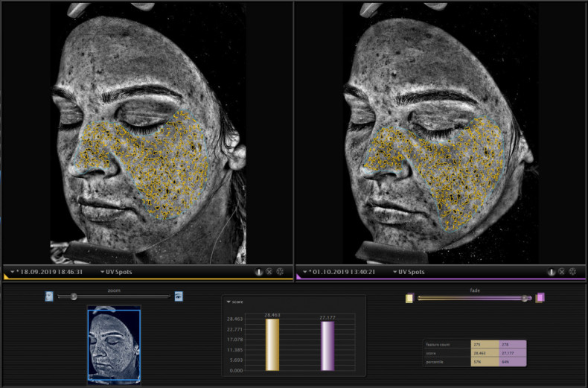588x388 pixels.
Task: Open right image UV Spots dropdown
Action: pyautogui.click(x=410, y=273)
